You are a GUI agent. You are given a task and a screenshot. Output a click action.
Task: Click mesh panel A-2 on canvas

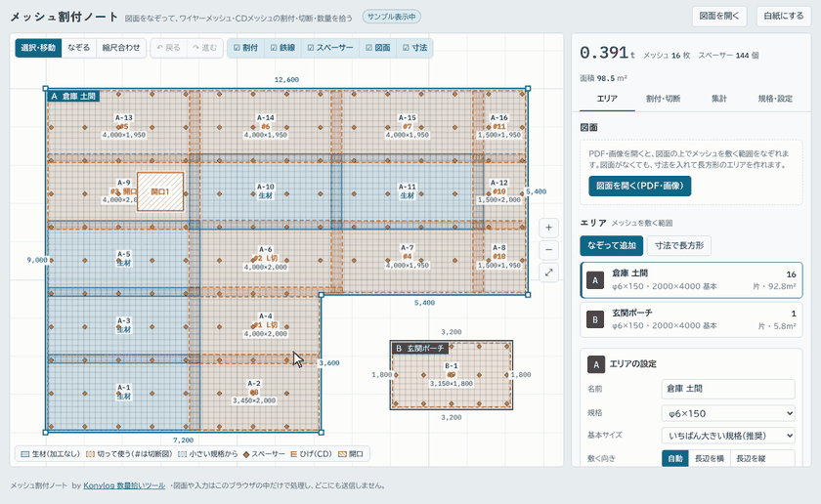pos(254,392)
